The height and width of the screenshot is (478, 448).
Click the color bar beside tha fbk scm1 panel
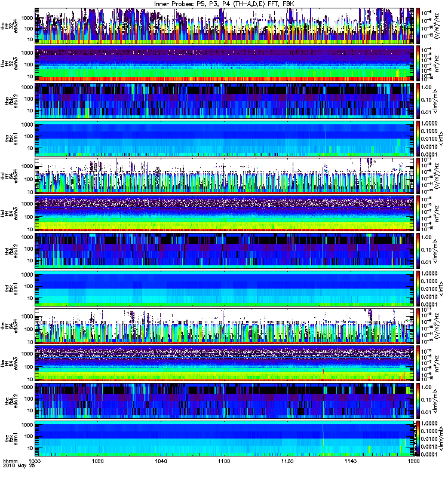(x=418, y=139)
